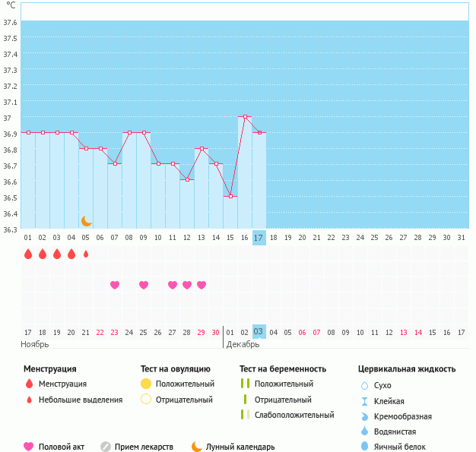This screenshot has height=452, width=476.
Task: Click the pink heart on cycle day 13
Action: (202, 285)
